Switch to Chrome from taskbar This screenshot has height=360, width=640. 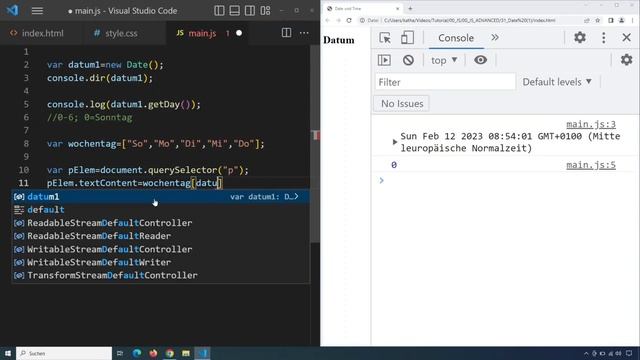(x=169, y=353)
